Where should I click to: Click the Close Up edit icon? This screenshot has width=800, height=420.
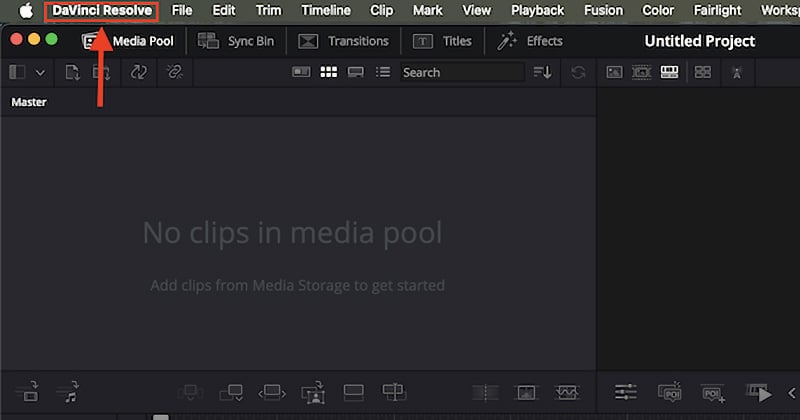pyautogui.click(x=313, y=392)
